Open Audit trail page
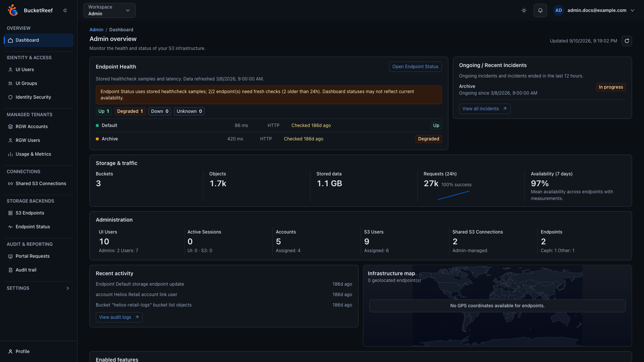This screenshot has width=644, height=362. [x=38, y=270]
